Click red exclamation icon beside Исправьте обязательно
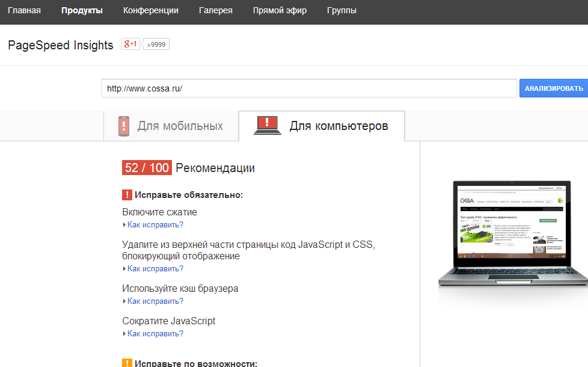The height and width of the screenshot is (367, 588). (127, 195)
